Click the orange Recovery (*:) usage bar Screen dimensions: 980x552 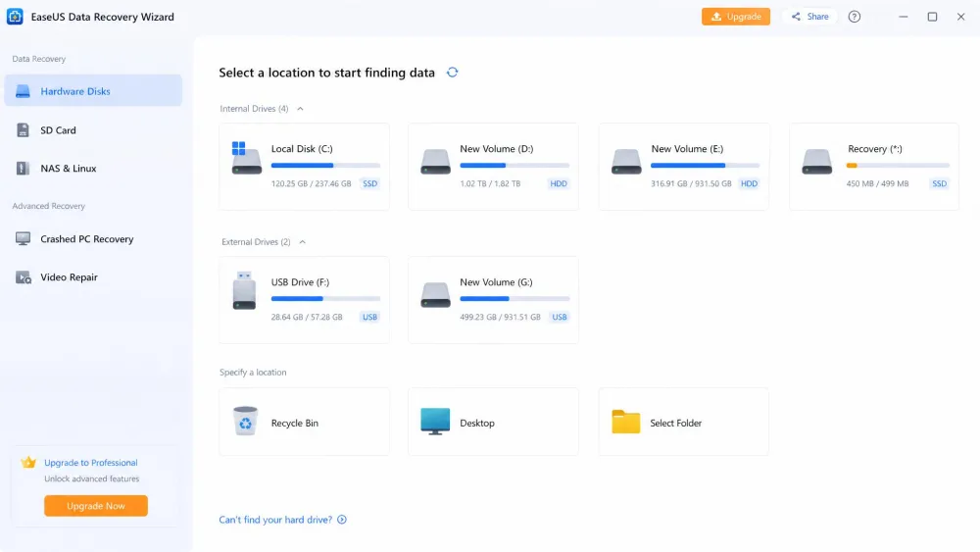tap(898, 166)
